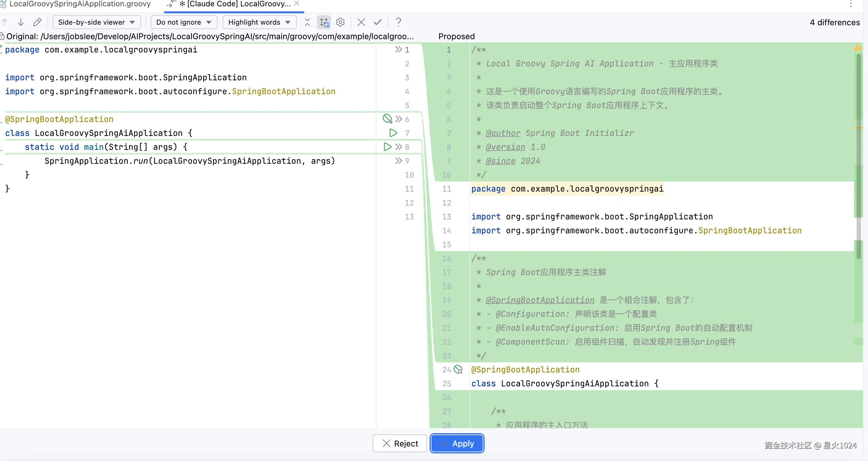Close the Claude Code diff tab

(297, 3)
